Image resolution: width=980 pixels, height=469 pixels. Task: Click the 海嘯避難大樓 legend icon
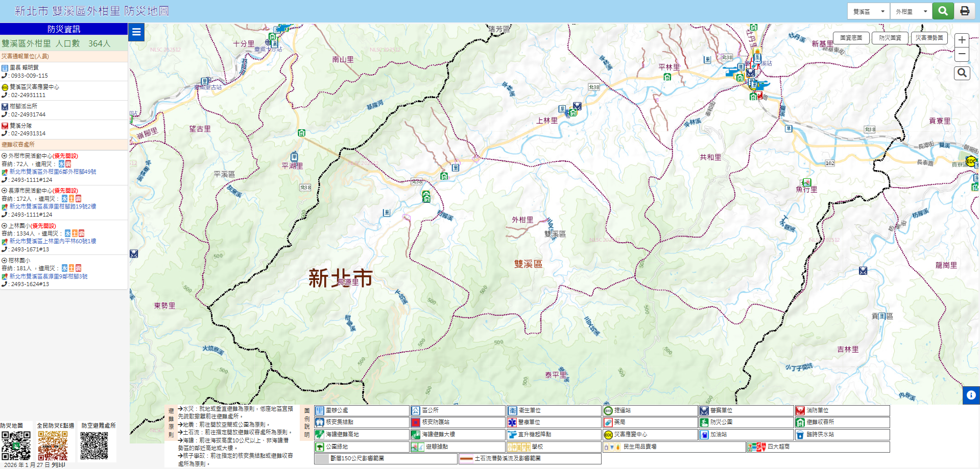[416, 435]
